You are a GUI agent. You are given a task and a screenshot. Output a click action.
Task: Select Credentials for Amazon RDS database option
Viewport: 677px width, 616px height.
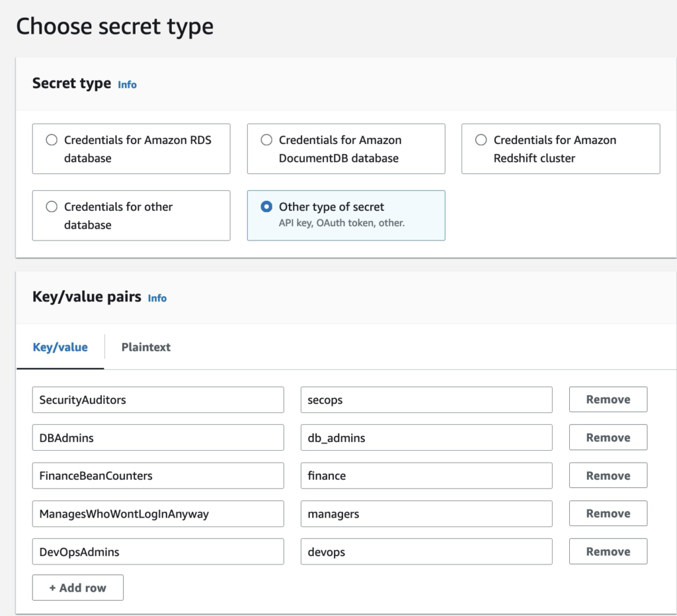pos(52,140)
